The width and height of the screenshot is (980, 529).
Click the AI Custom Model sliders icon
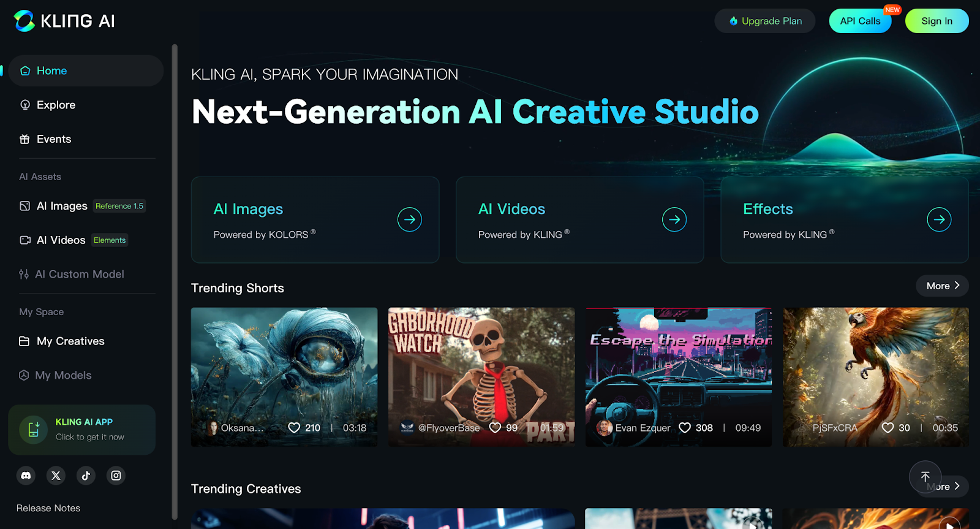tap(24, 274)
